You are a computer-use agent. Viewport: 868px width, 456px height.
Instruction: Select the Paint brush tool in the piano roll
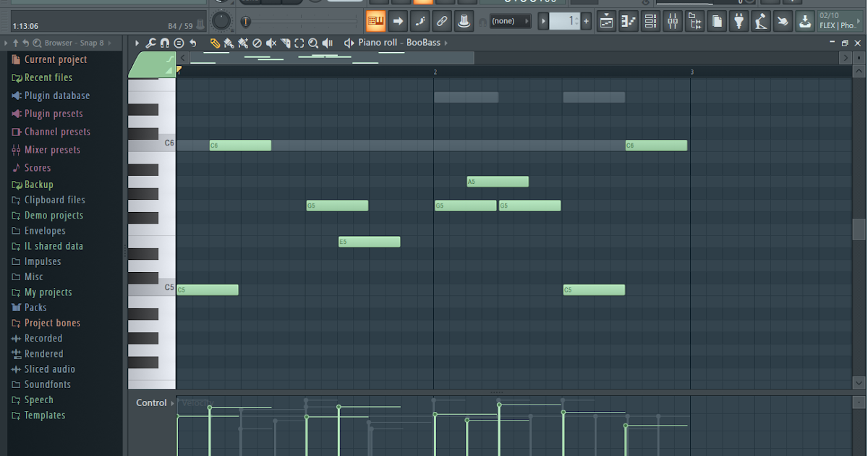[228, 43]
